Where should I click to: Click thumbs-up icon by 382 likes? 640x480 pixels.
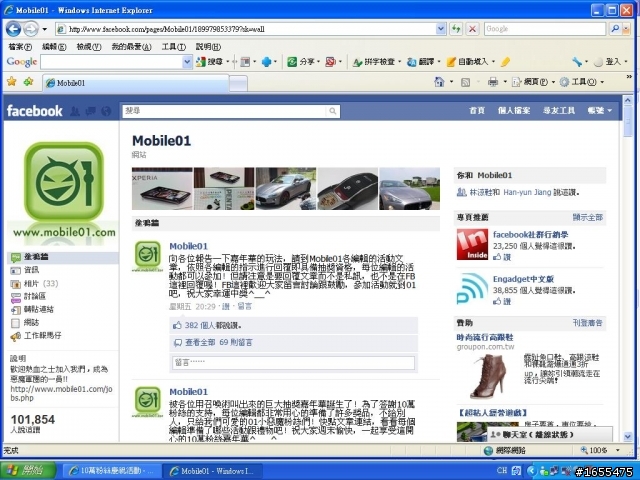pyautogui.click(x=177, y=325)
